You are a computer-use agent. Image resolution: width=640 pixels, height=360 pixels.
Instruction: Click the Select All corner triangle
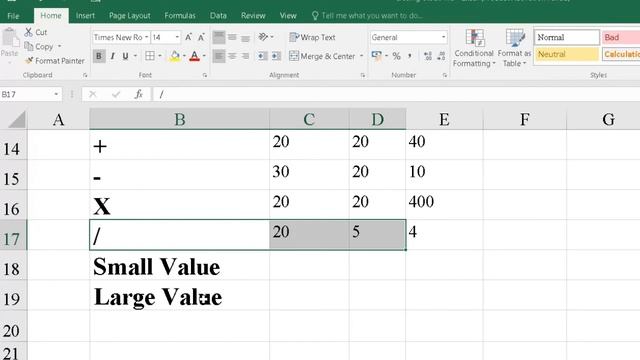click(16, 120)
